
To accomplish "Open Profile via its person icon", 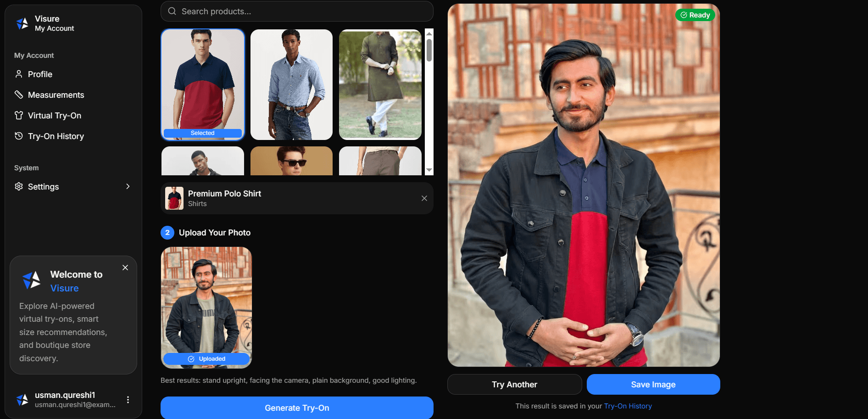I will click(x=19, y=74).
